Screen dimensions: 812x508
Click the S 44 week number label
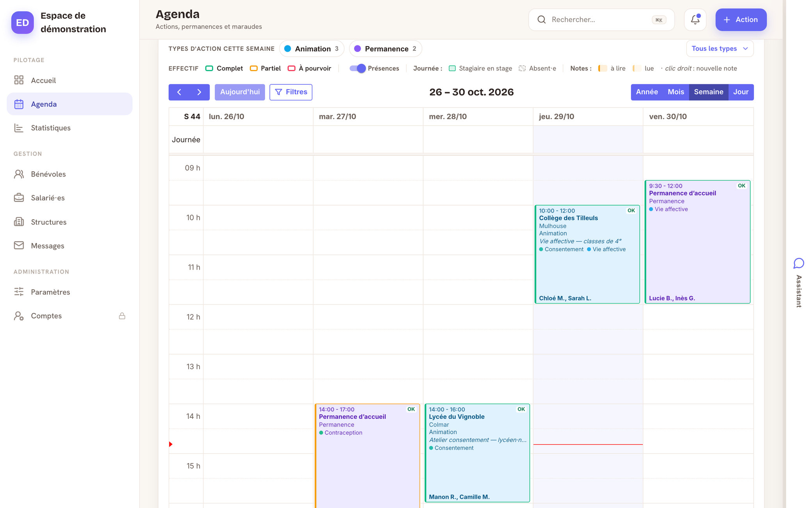pyautogui.click(x=192, y=116)
